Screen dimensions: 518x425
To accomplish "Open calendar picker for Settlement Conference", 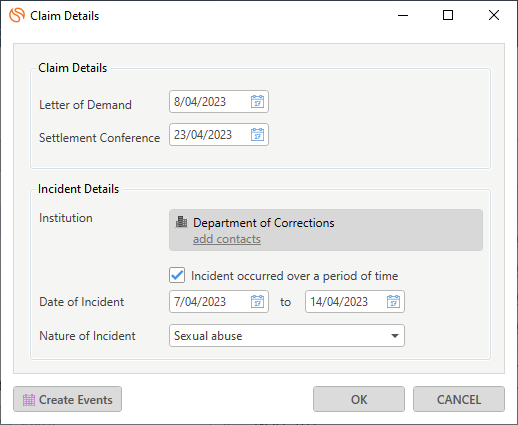I will click(257, 135).
